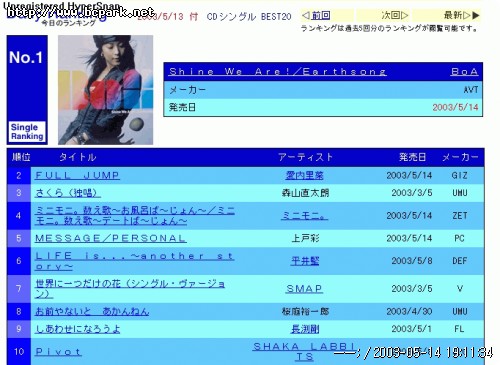
Task: Select the 発売日 column header
Action: click(x=412, y=157)
